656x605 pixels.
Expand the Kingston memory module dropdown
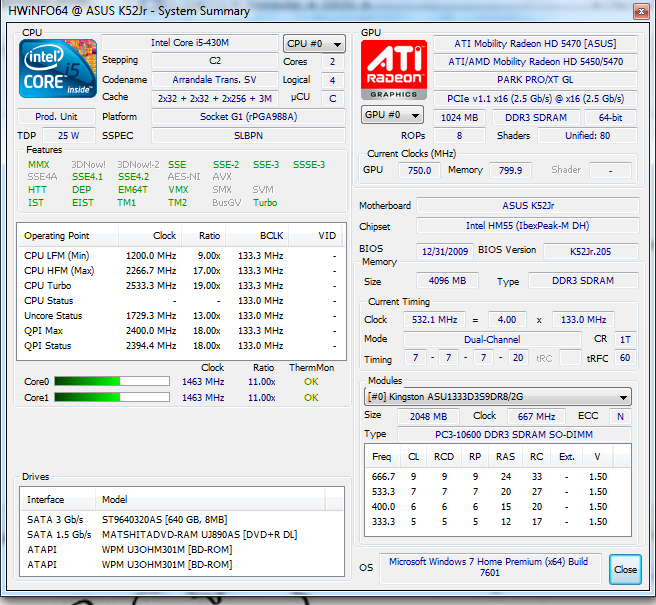pos(497,397)
